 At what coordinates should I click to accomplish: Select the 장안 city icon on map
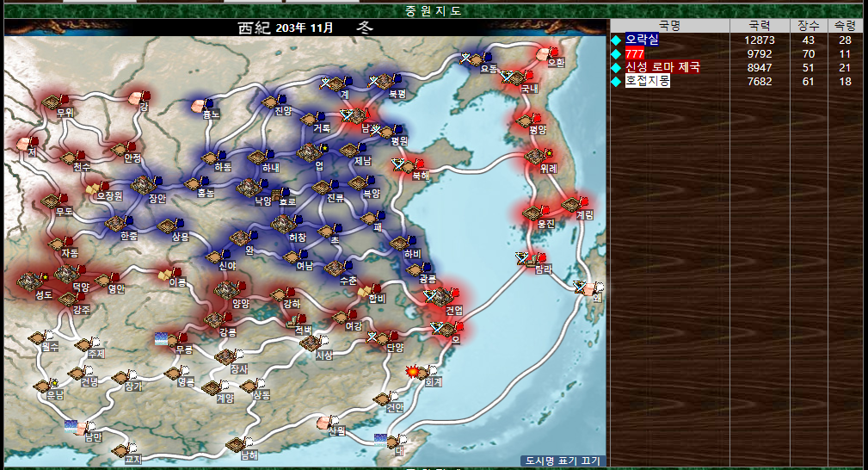[x=142, y=185]
